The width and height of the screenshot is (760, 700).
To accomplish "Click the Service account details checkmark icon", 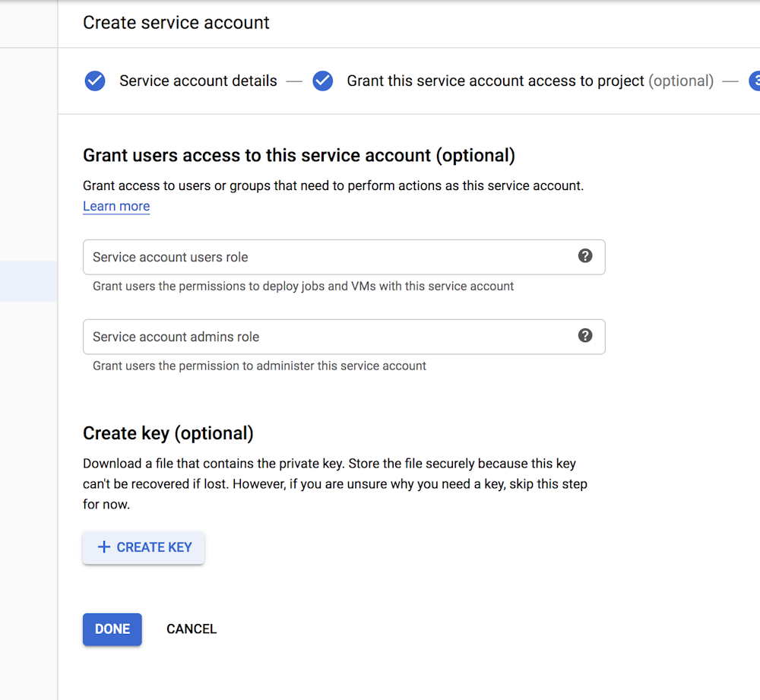I will 95,81.
